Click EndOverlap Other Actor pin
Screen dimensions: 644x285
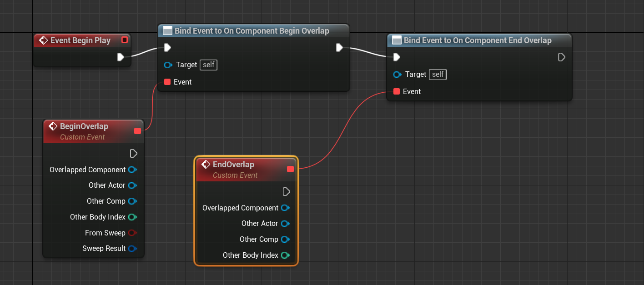point(285,224)
